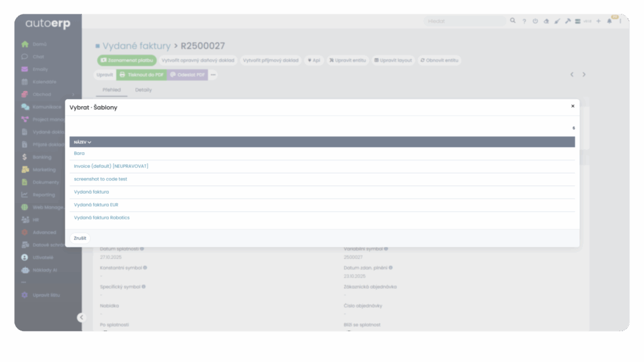Expand the Obchod sidebar submenu

73,94
